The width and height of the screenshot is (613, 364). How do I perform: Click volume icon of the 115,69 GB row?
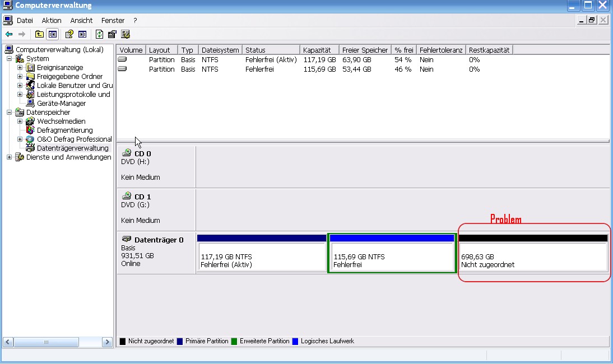click(x=122, y=69)
